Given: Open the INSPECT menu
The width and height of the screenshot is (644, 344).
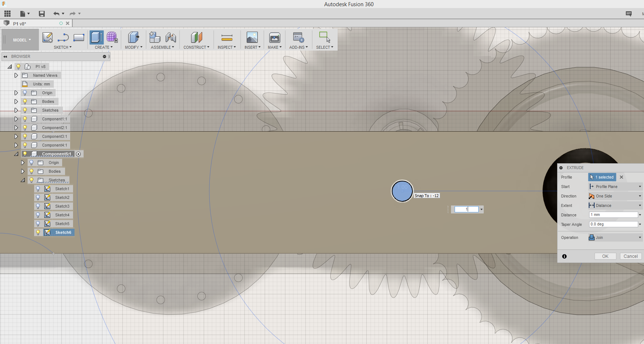Looking at the screenshot, I should tap(227, 47).
